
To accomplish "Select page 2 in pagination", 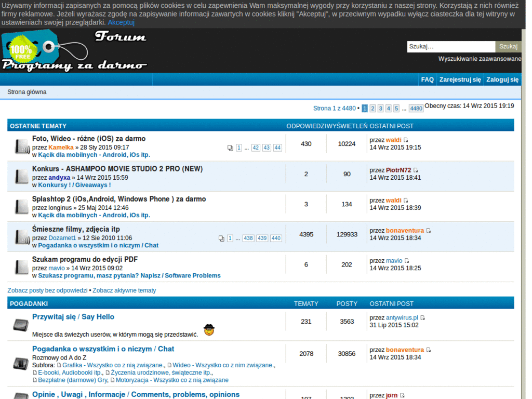I will 373,108.
